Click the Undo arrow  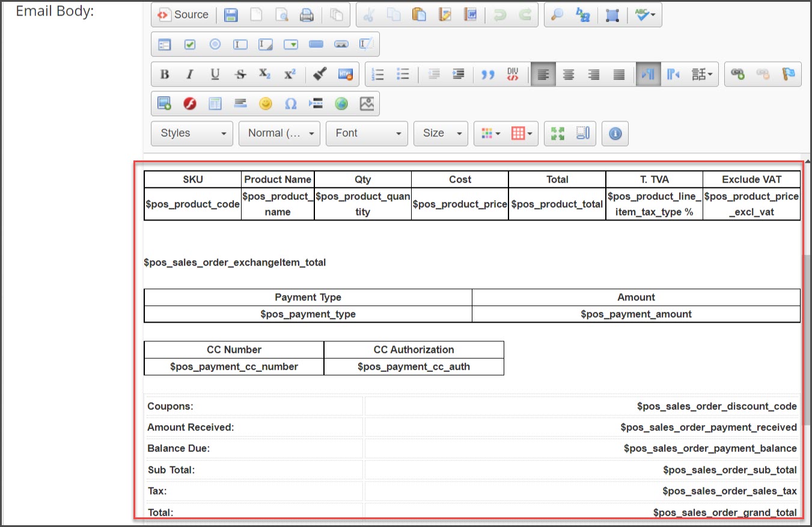coord(500,15)
